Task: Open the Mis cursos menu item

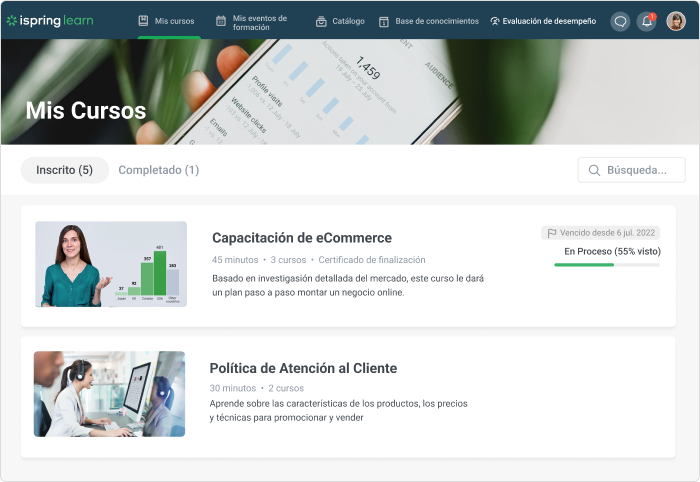Action: point(169,21)
